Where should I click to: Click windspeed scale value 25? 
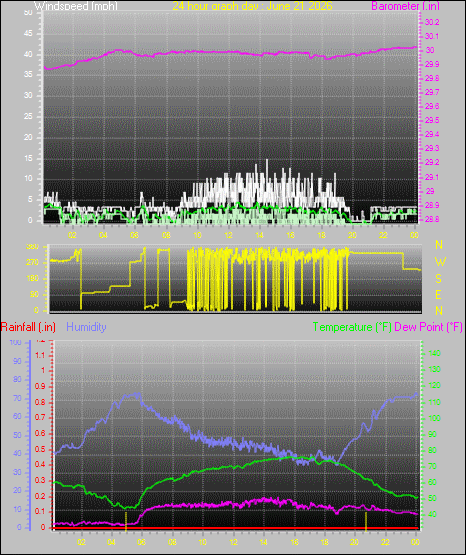coord(28,116)
